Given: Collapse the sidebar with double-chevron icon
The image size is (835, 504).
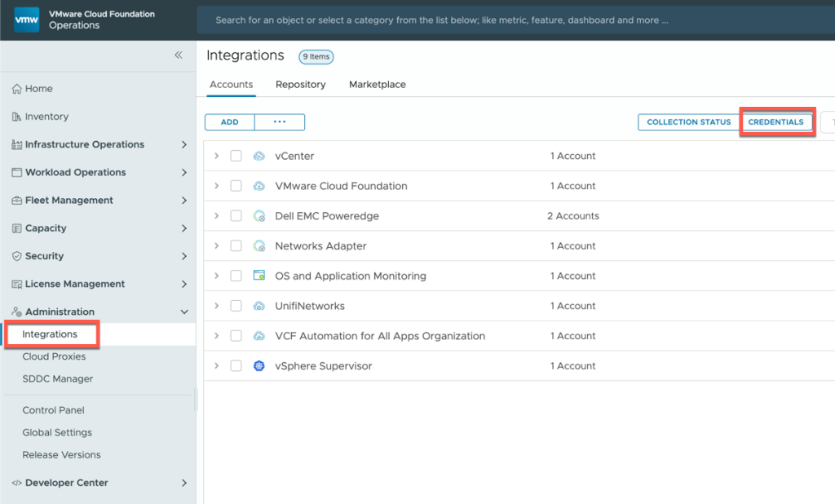Looking at the screenshot, I should point(179,55).
